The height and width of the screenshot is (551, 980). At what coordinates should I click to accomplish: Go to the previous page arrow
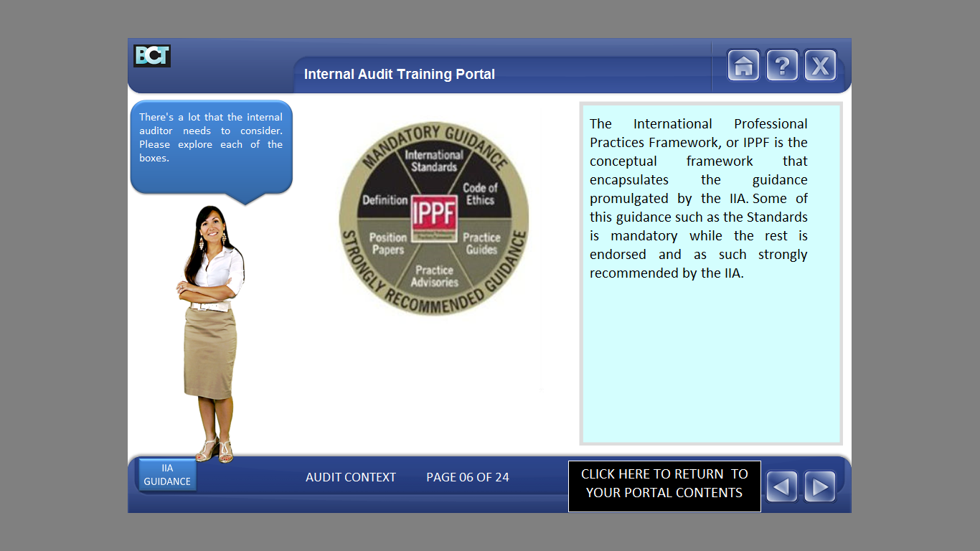[782, 487]
